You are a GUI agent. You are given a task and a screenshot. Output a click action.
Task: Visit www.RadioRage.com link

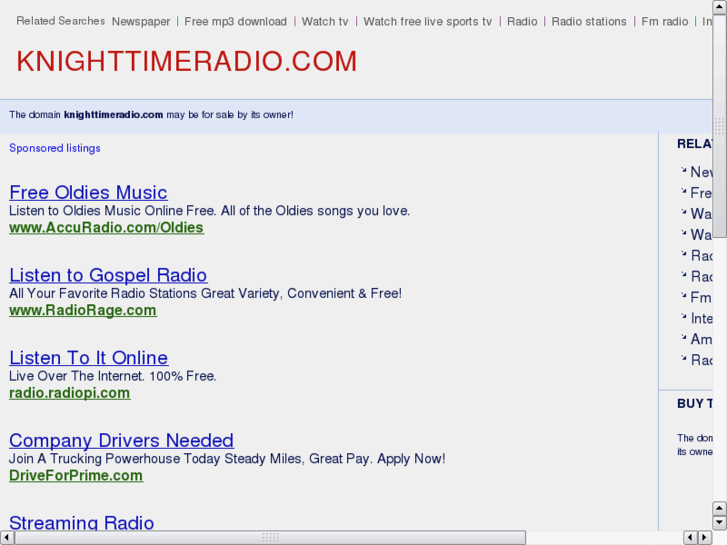tap(83, 310)
